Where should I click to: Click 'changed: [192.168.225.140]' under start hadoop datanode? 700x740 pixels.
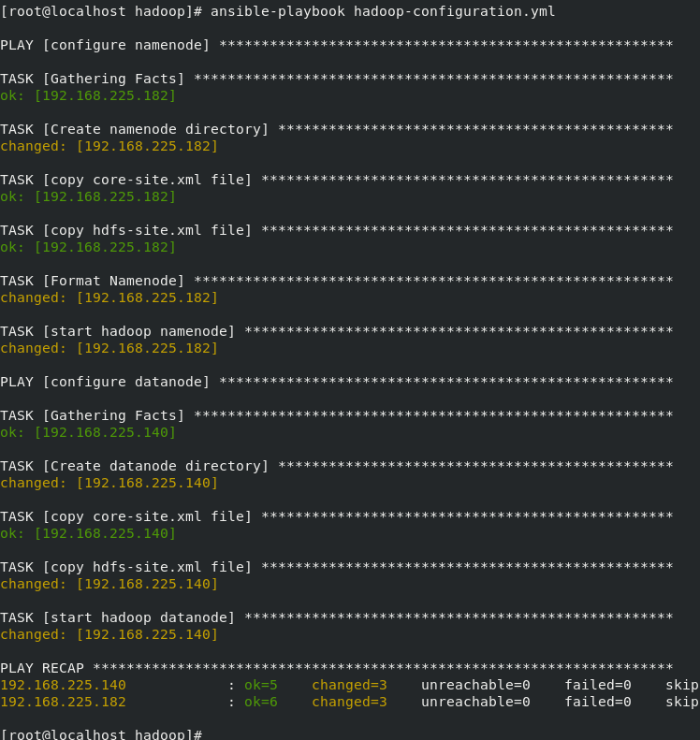[109, 634]
